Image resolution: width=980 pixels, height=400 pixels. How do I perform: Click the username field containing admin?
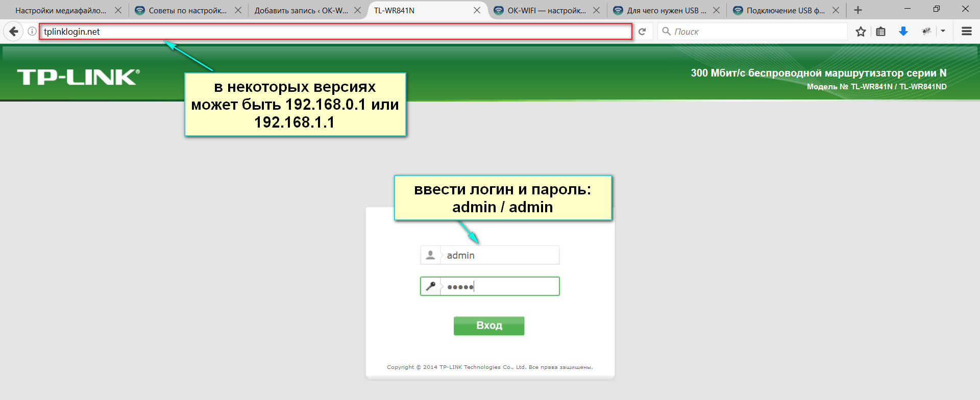(x=490, y=255)
